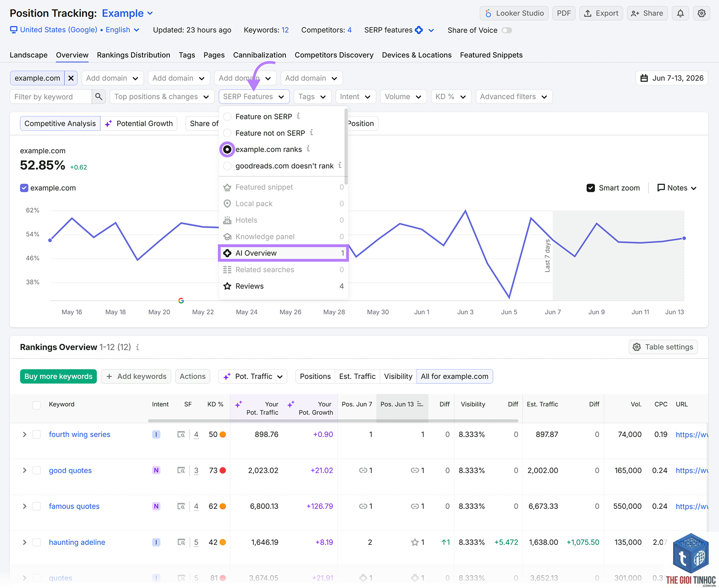
Task: Open Looker Studio integration
Action: click(x=514, y=13)
